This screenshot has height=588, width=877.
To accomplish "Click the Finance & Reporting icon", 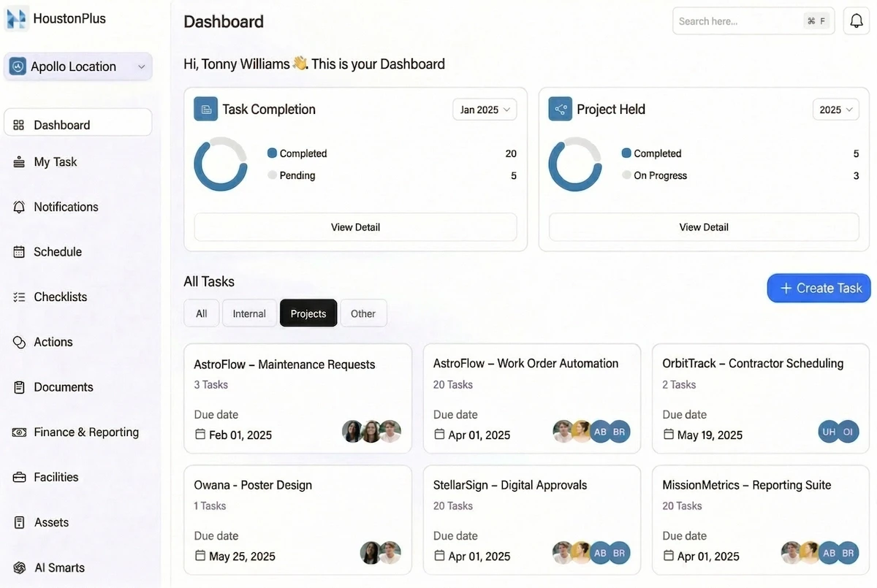I will tap(18, 432).
